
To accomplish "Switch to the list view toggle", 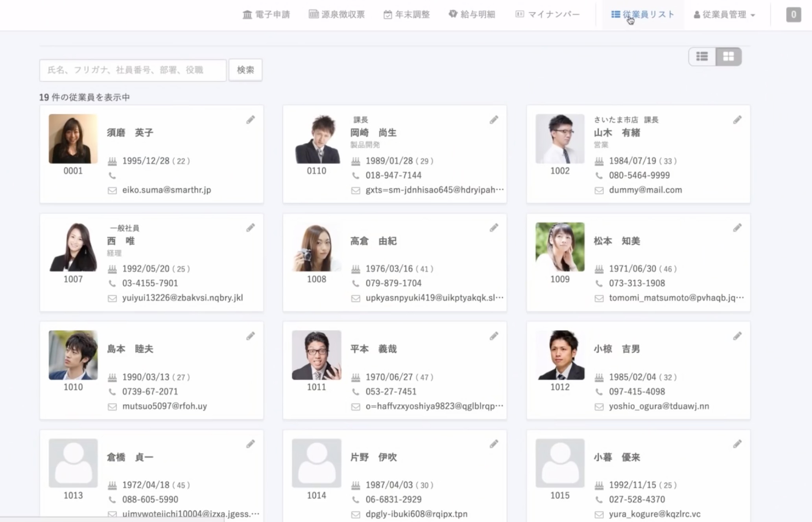I will point(702,57).
